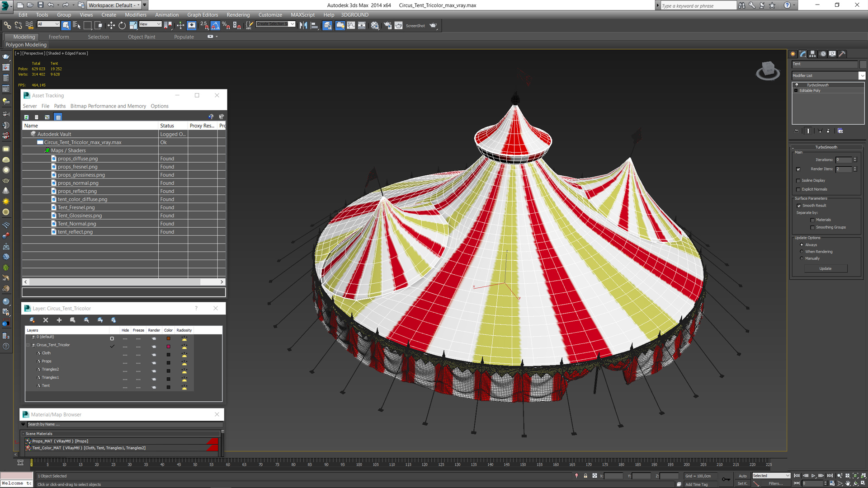868x488 pixels.
Task: Switch to Display command panel tab
Action: coord(832,54)
